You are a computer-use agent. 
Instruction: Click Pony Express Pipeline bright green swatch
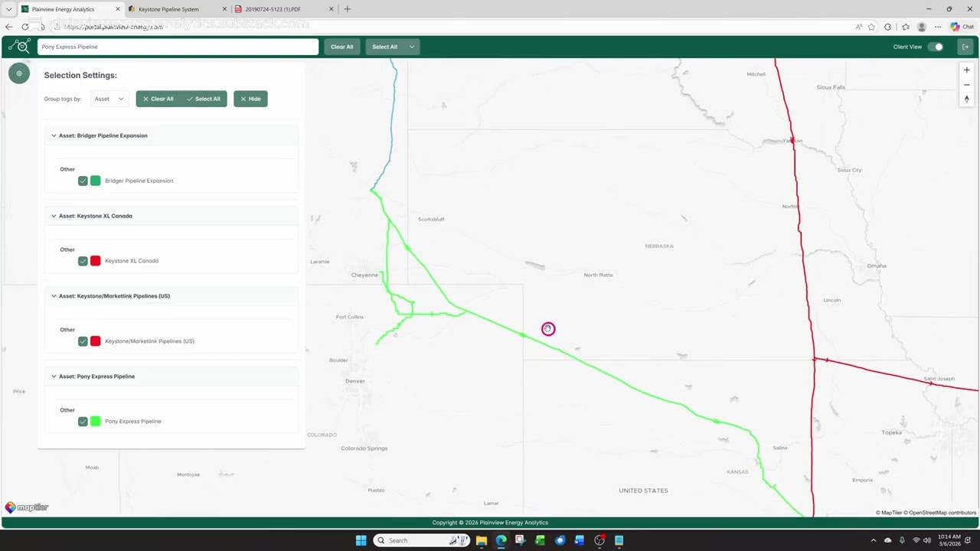96,422
